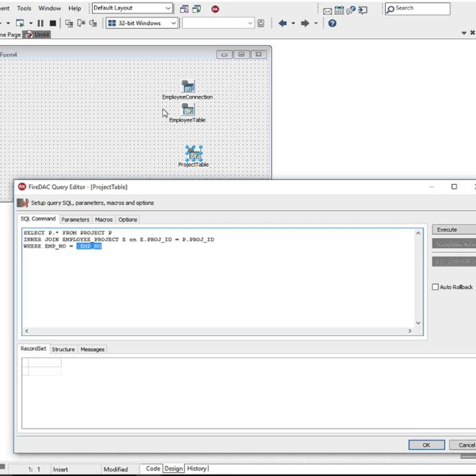Switch to the Options tab

point(128,220)
